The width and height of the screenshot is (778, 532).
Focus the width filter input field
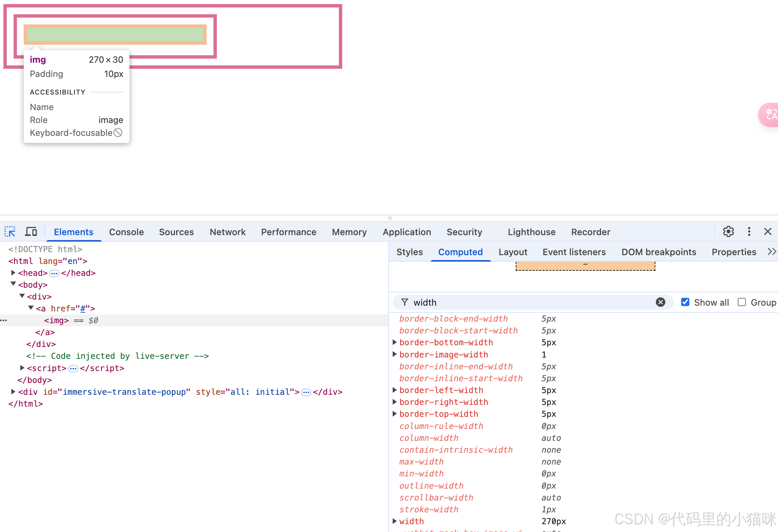click(x=529, y=302)
